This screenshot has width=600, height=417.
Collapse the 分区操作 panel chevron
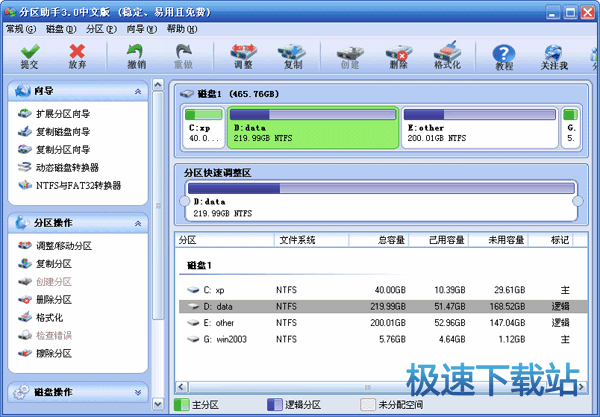[x=138, y=223]
